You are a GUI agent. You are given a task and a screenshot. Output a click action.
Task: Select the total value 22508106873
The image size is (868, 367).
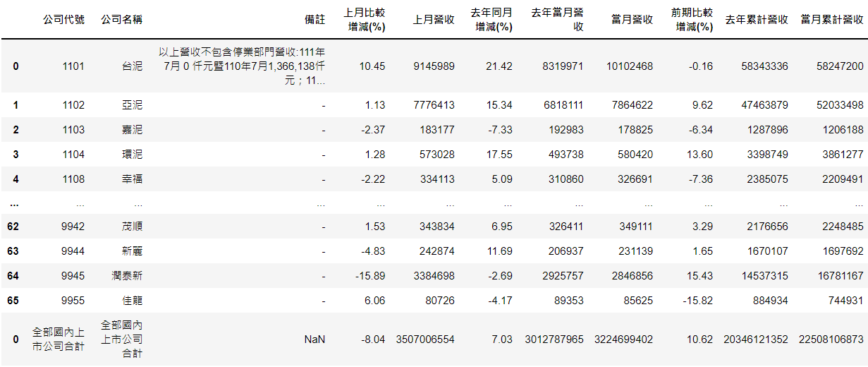[831, 339]
